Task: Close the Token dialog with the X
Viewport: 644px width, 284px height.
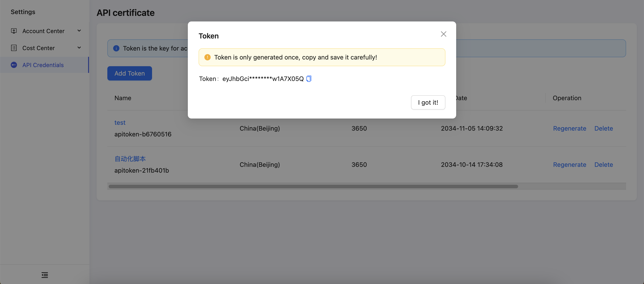Action: pyautogui.click(x=443, y=34)
